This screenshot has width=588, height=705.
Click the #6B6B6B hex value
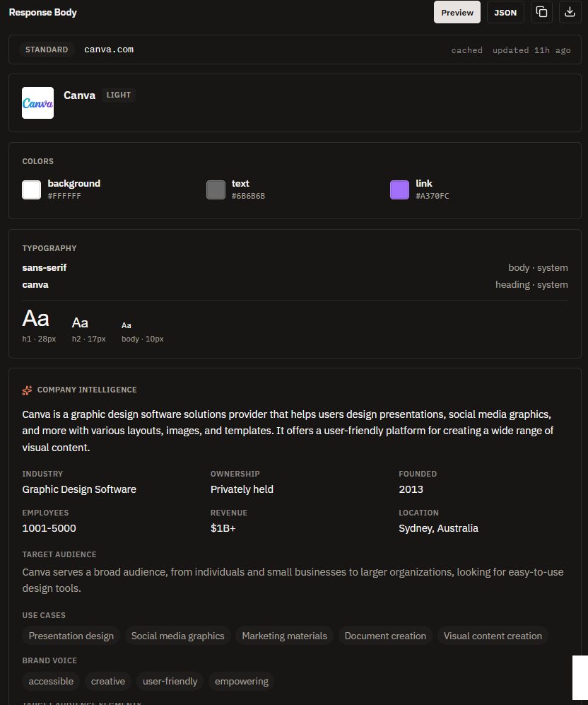[248, 196]
